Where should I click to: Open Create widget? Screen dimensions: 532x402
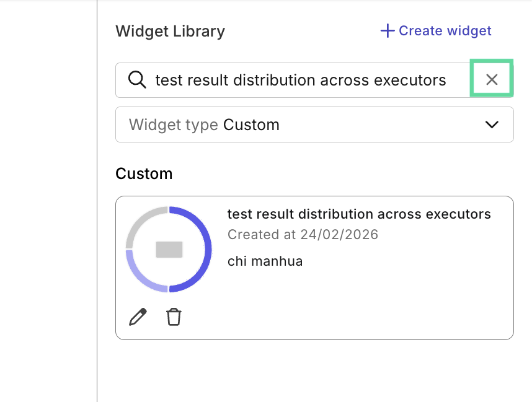pyautogui.click(x=435, y=30)
